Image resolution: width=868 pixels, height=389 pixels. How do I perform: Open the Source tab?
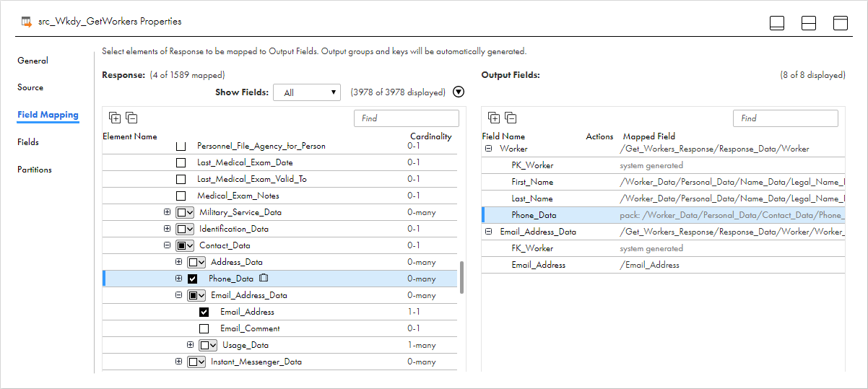[30, 87]
